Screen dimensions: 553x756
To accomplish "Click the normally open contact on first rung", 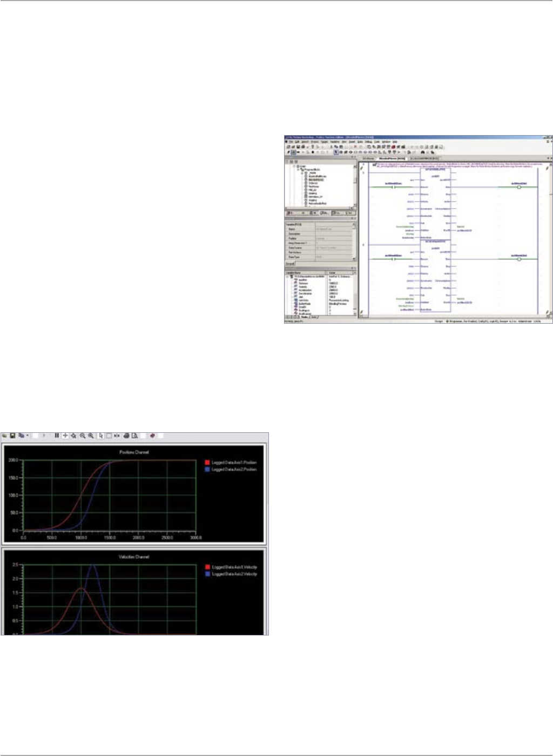I will (x=393, y=188).
